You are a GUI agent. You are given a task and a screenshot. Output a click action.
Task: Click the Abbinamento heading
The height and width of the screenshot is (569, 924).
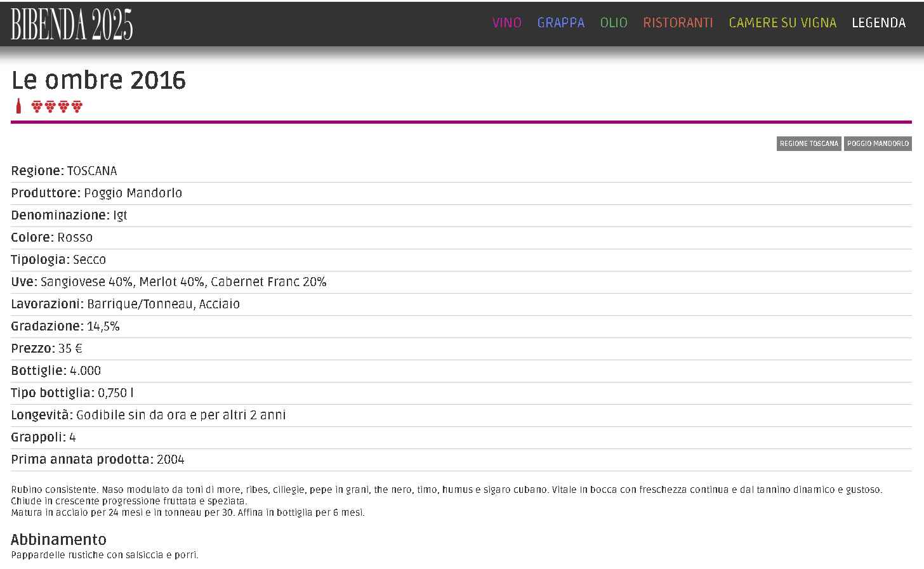[x=58, y=540]
